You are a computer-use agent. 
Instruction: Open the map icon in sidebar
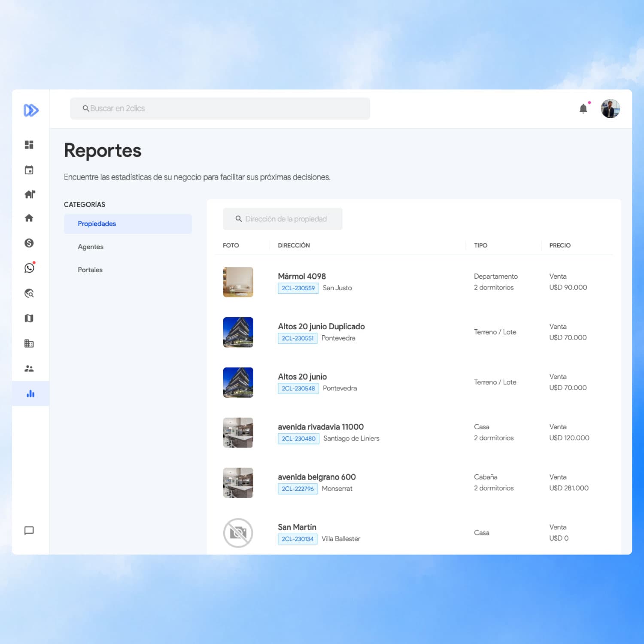29,318
